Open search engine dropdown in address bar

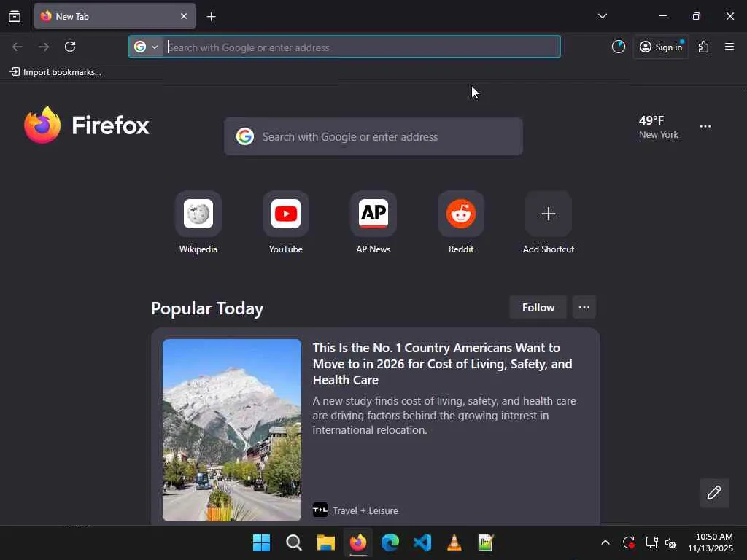146,47
